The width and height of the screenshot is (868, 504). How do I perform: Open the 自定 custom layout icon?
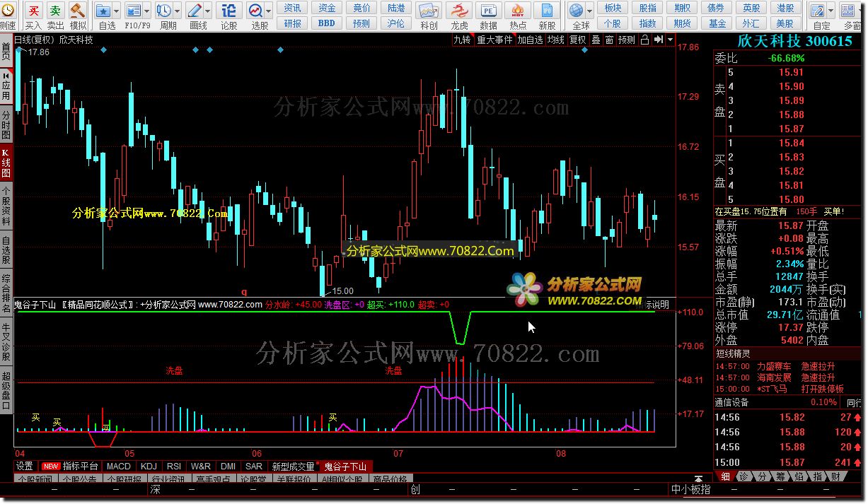pos(818,11)
